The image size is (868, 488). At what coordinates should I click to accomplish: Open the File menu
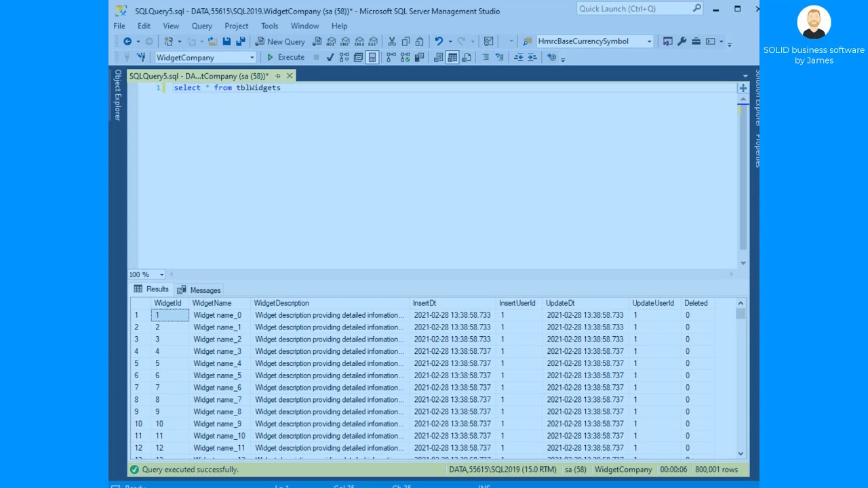tap(119, 26)
